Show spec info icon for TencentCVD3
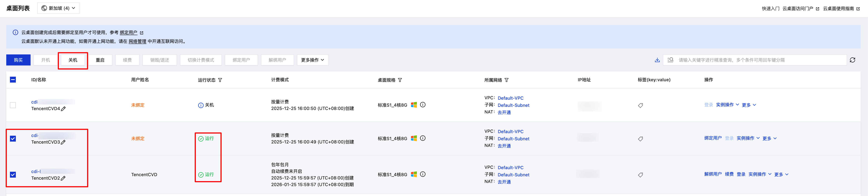Image resolution: width=868 pixels, height=196 pixels. coord(423,138)
